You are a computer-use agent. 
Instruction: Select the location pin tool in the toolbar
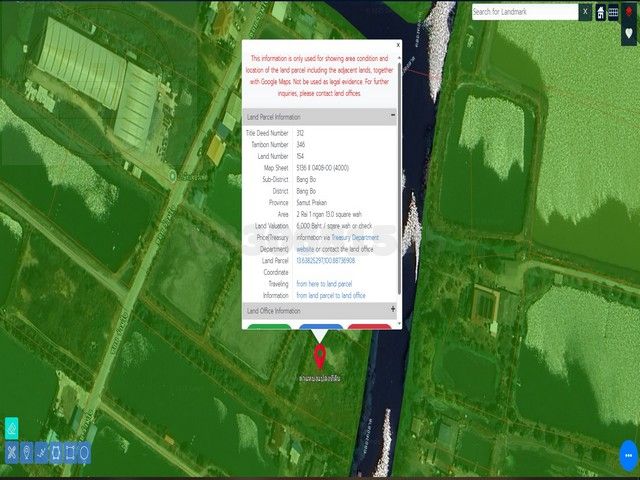click(x=26, y=452)
